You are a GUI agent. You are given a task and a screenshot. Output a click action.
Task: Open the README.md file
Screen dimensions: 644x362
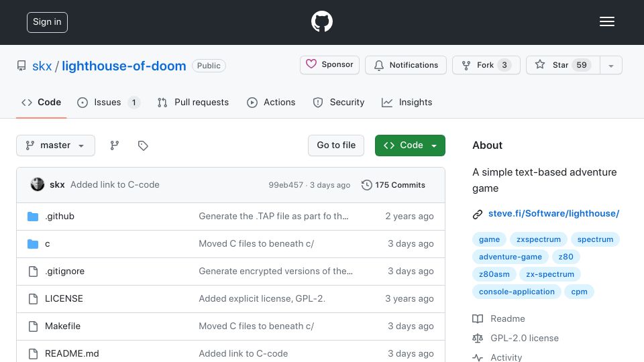[x=72, y=354]
